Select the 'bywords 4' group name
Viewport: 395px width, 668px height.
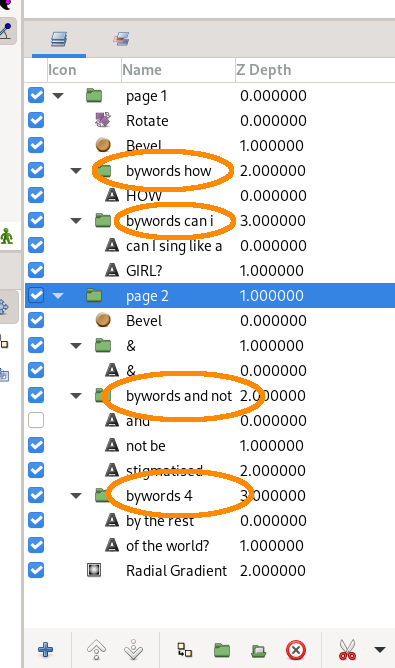(159, 496)
